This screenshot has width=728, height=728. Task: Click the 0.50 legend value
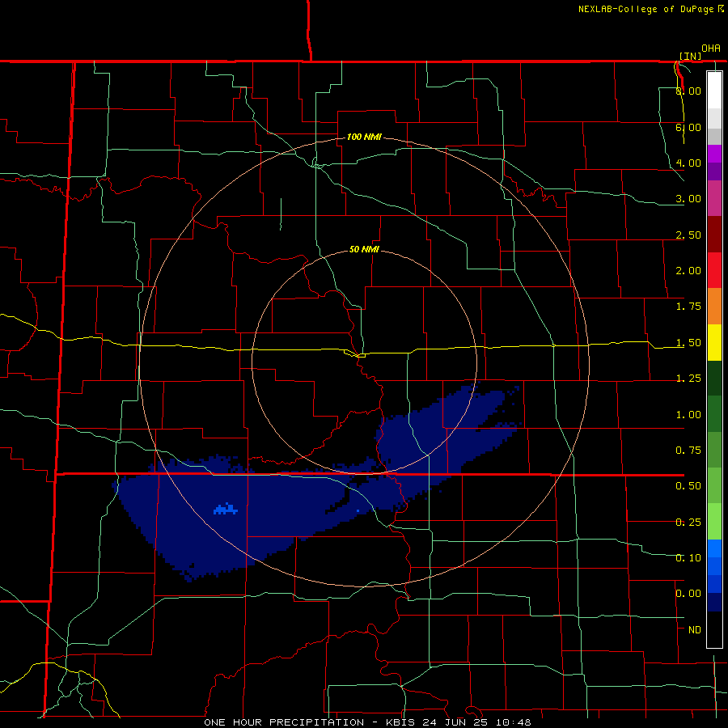(688, 486)
